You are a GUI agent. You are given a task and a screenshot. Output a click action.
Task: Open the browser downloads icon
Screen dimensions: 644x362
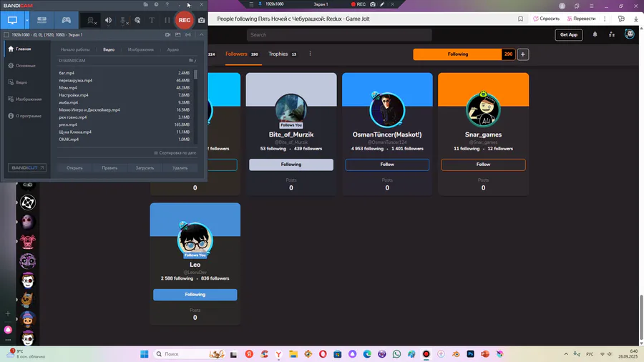[636, 19]
